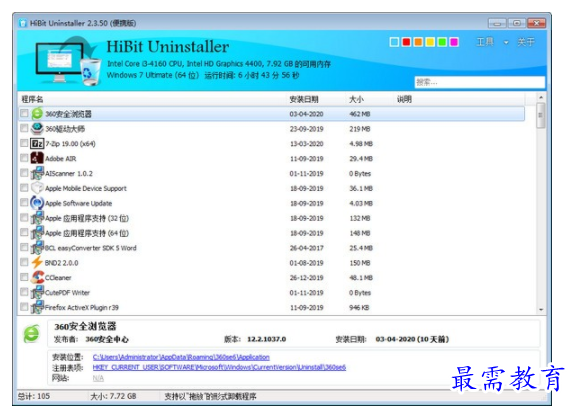Choose the orange theme swatch

pyautogui.click(x=418, y=42)
